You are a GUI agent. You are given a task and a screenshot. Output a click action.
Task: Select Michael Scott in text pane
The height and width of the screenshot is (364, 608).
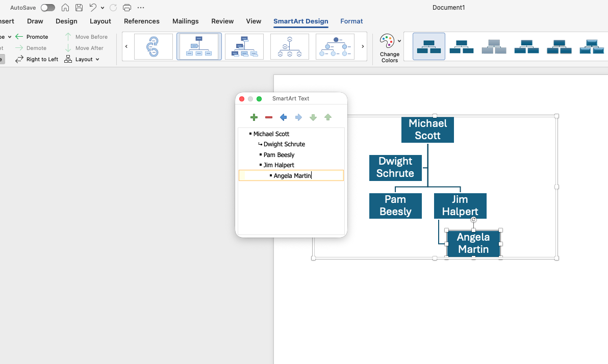(271, 134)
